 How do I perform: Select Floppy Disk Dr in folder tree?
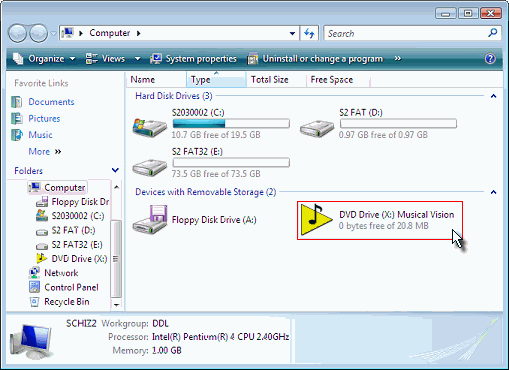pos(80,202)
